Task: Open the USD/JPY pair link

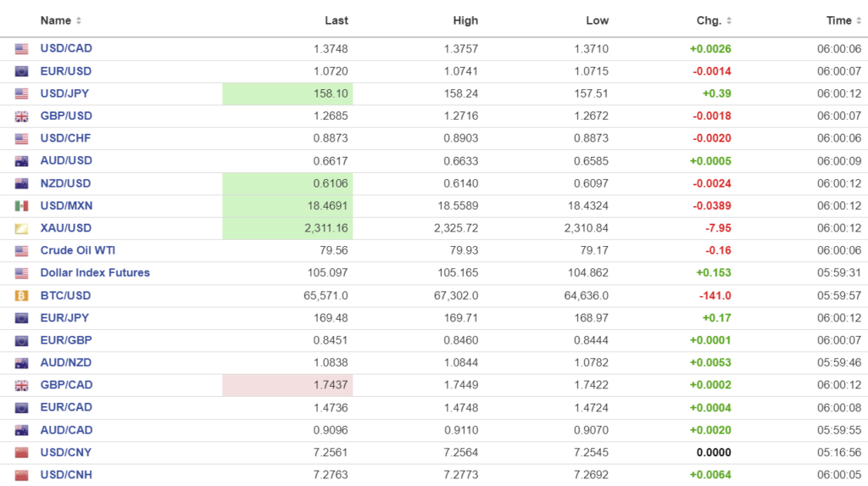Action: [x=66, y=93]
